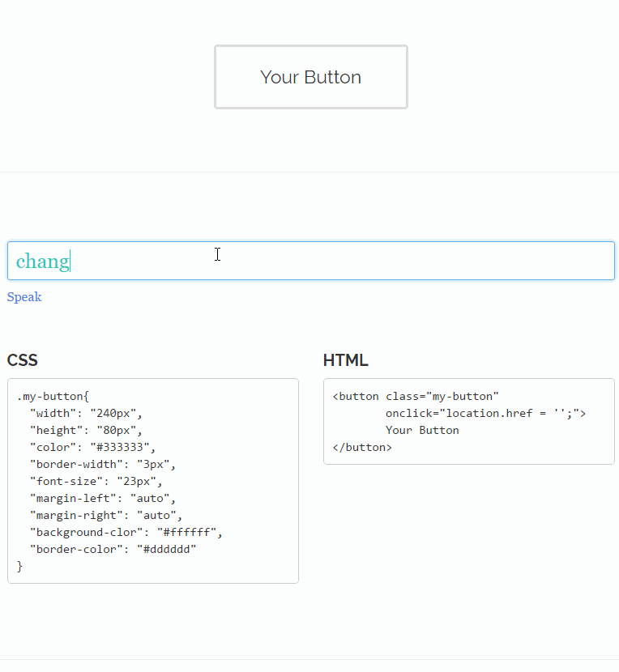This screenshot has height=672, width=619.
Task: Click the Speak link
Action: point(24,297)
